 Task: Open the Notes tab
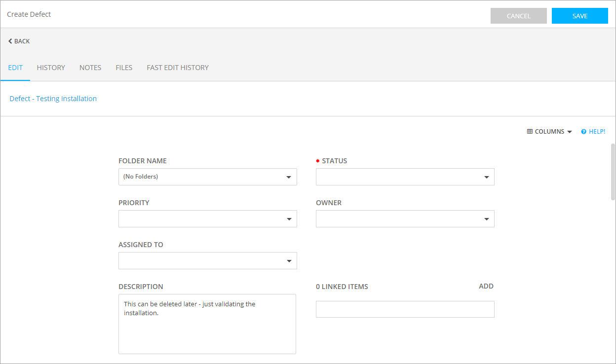[90, 68]
